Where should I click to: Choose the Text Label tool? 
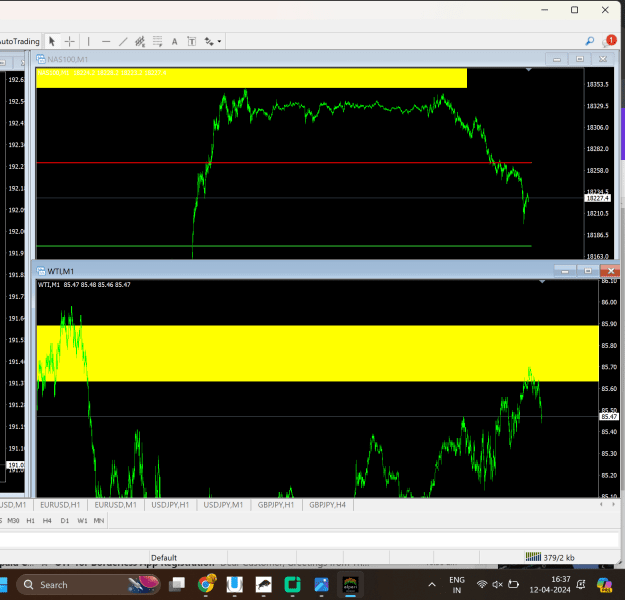click(192, 41)
